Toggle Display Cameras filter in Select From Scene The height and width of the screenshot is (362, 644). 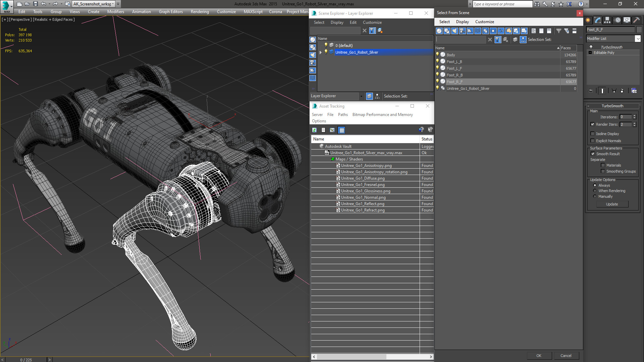coord(462,31)
